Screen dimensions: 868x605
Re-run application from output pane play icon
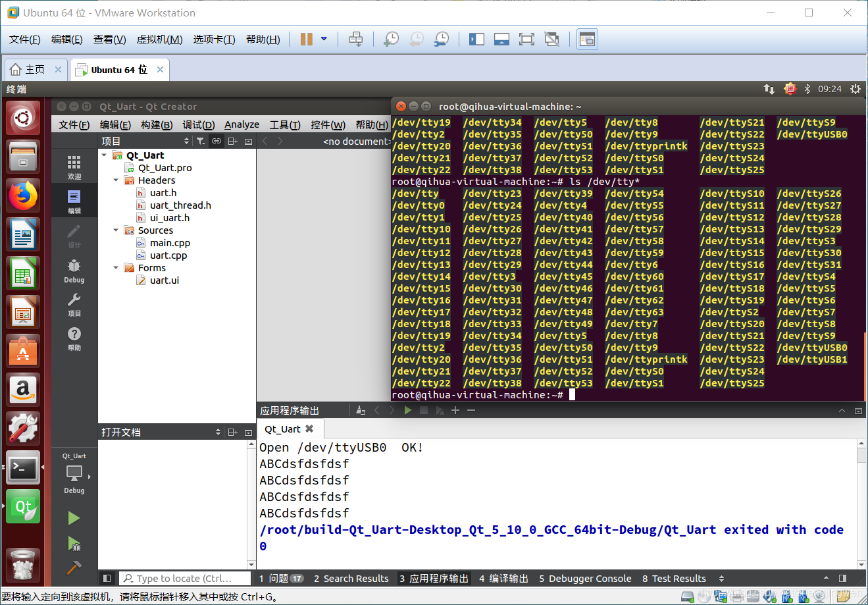(408, 410)
